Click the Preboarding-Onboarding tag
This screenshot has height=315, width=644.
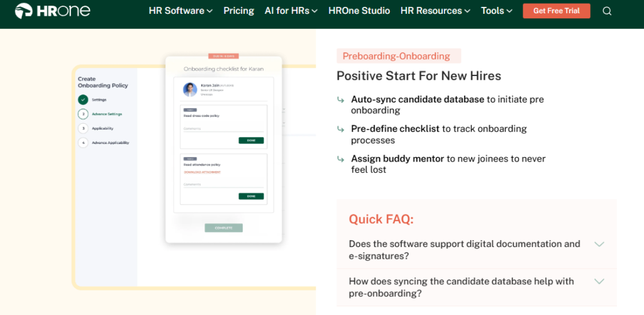click(x=398, y=56)
